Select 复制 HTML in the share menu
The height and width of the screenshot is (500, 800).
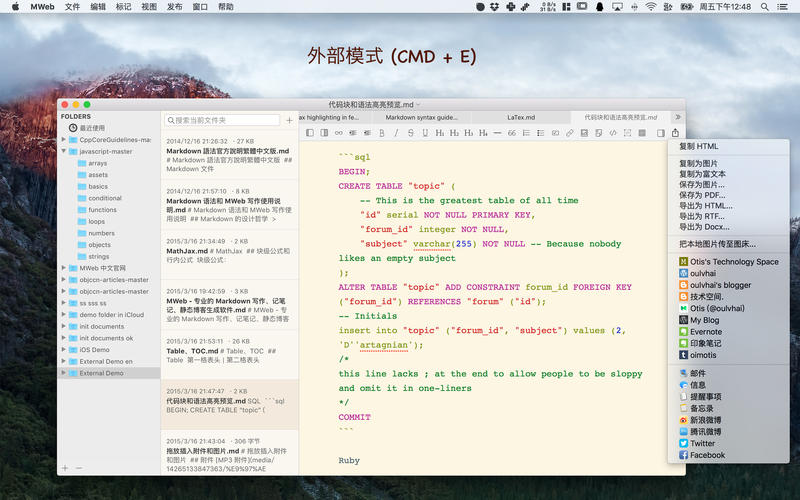pyautogui.click(x=698, y=146)
